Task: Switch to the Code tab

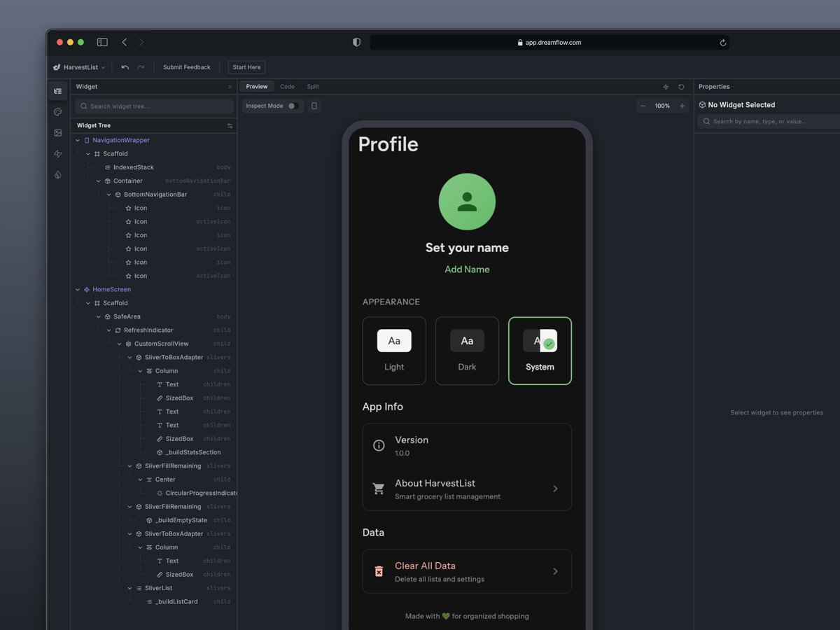Action: coord(287,87)
